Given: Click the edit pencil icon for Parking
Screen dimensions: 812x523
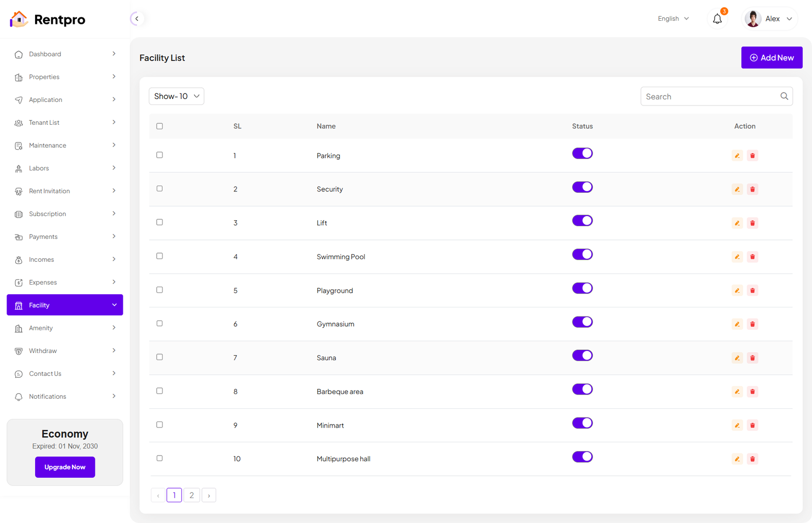Looking at the screenshot, I should (x=737, y=156).
